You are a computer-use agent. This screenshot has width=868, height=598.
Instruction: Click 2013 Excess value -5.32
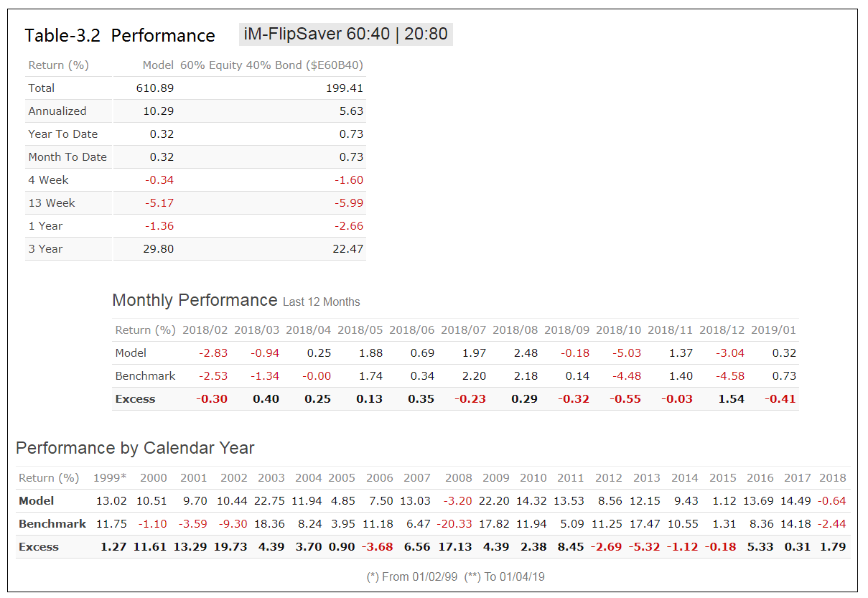coord(644,547)
